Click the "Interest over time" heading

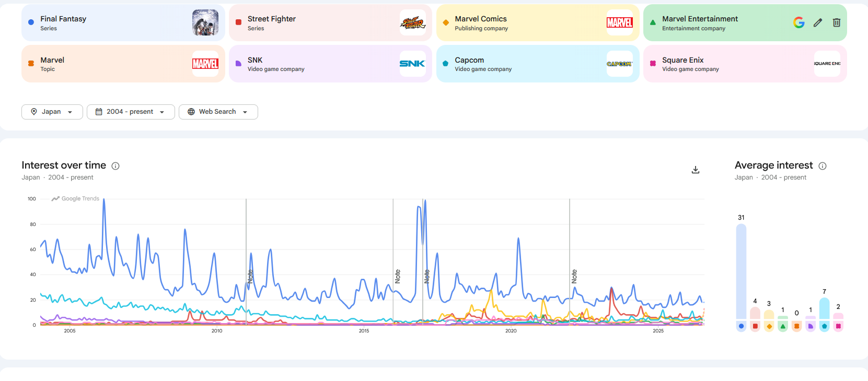[64, 165]
